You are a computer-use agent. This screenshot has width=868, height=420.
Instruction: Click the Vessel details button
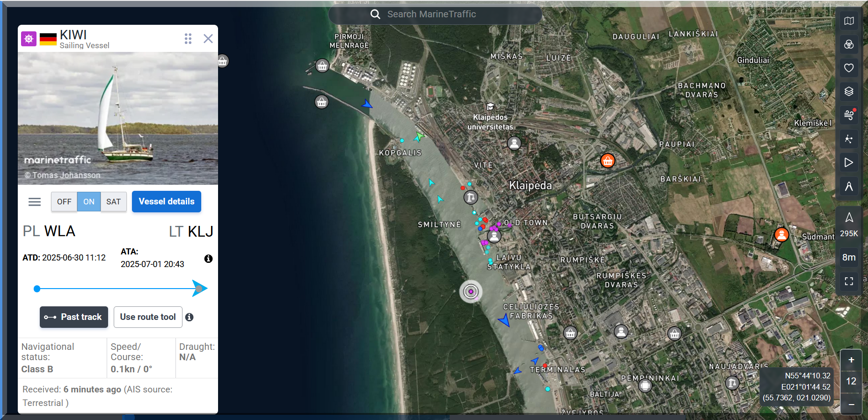167,202
